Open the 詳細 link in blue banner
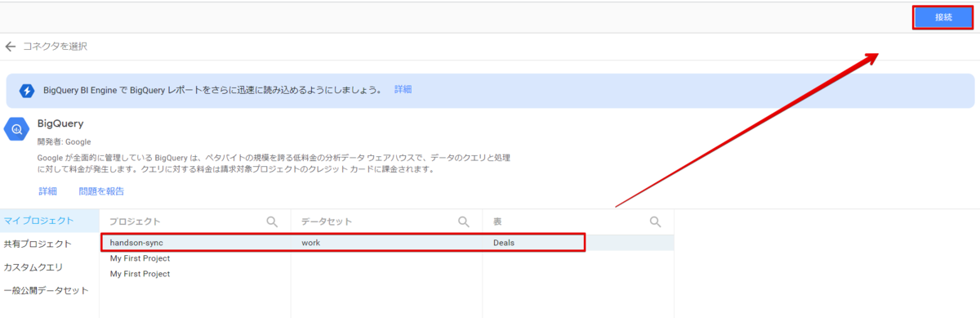 coord(403,89)
